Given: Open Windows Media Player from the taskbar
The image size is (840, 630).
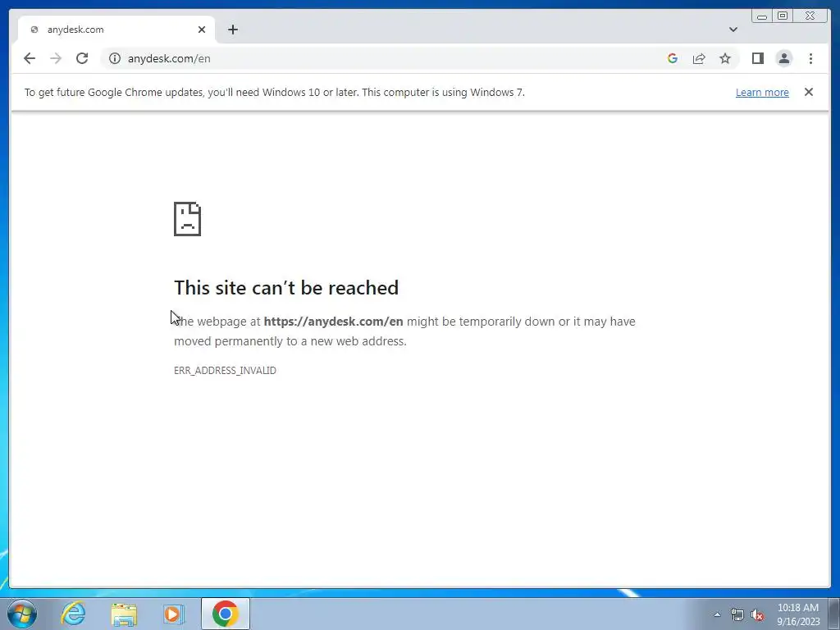Looking at the screenshot, I should point(174,614).
